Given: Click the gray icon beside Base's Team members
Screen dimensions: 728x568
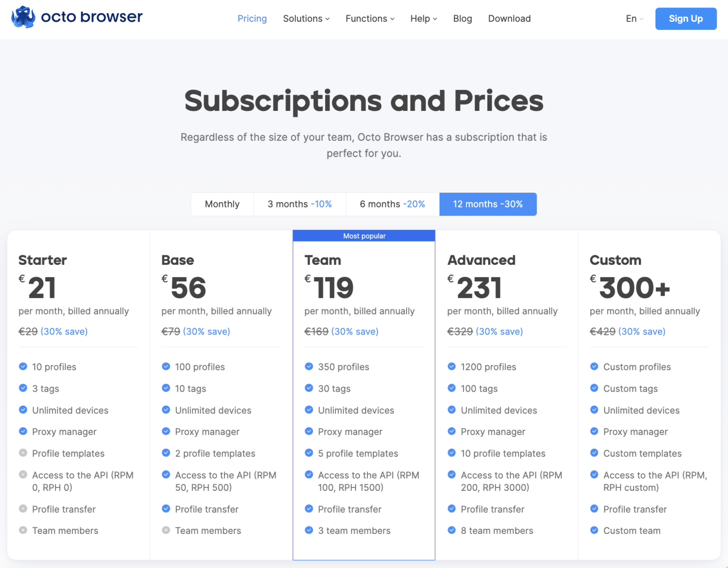Looking at the screenshot, I should tap(166, 530).
